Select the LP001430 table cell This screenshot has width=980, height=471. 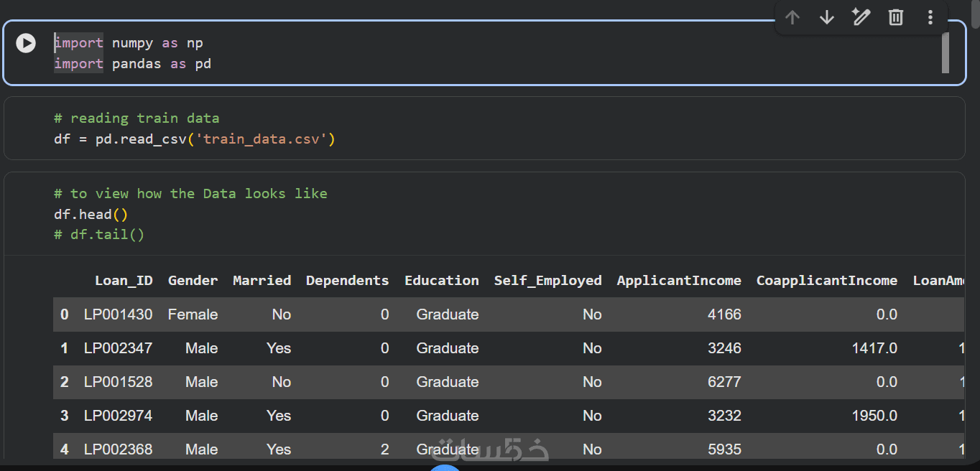118,314
